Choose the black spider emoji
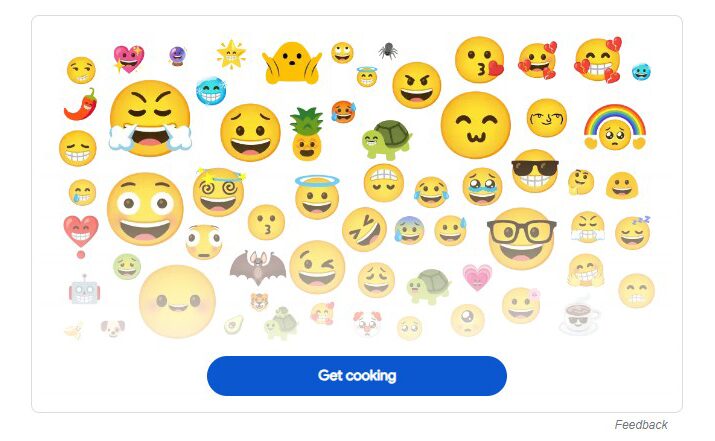 [x=388, y=51]
